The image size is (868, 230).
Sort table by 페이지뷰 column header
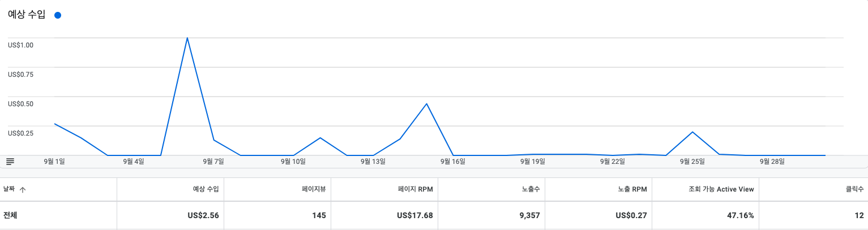click(314, 189)
